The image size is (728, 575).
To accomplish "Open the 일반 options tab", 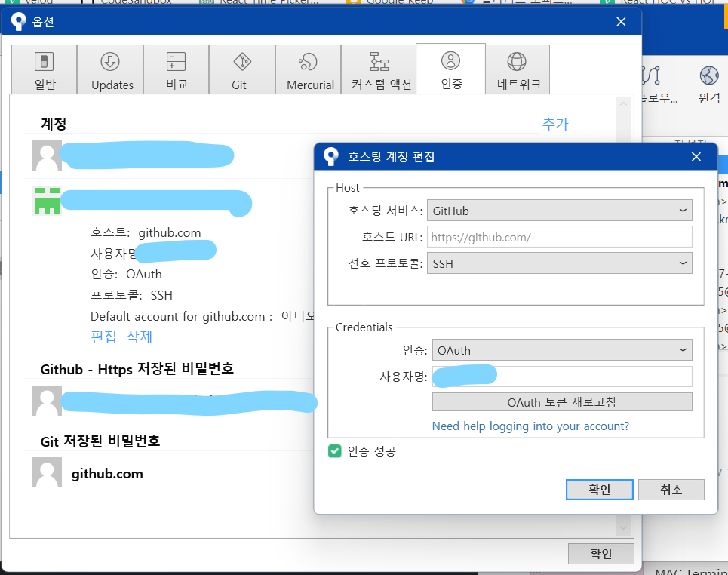I will [45, 69].
